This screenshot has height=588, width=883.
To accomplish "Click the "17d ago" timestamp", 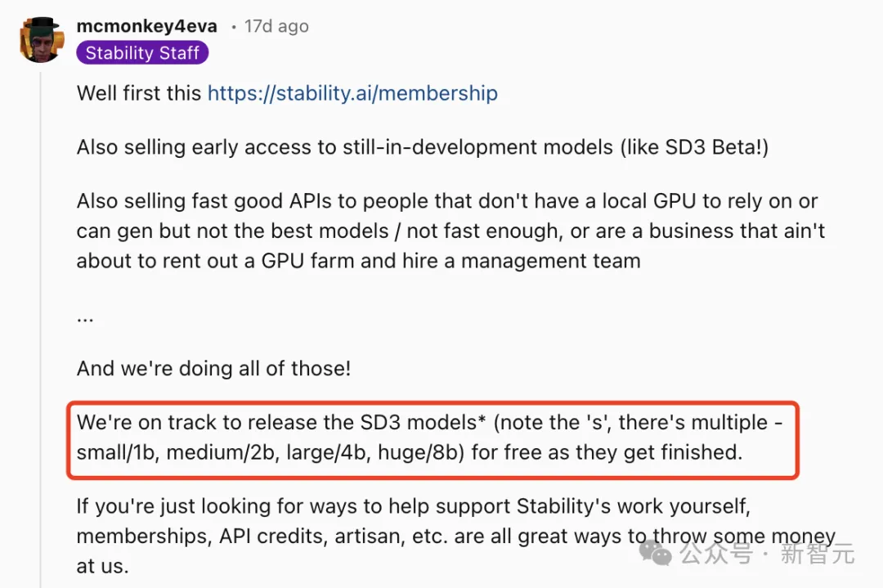I will 276,26.
